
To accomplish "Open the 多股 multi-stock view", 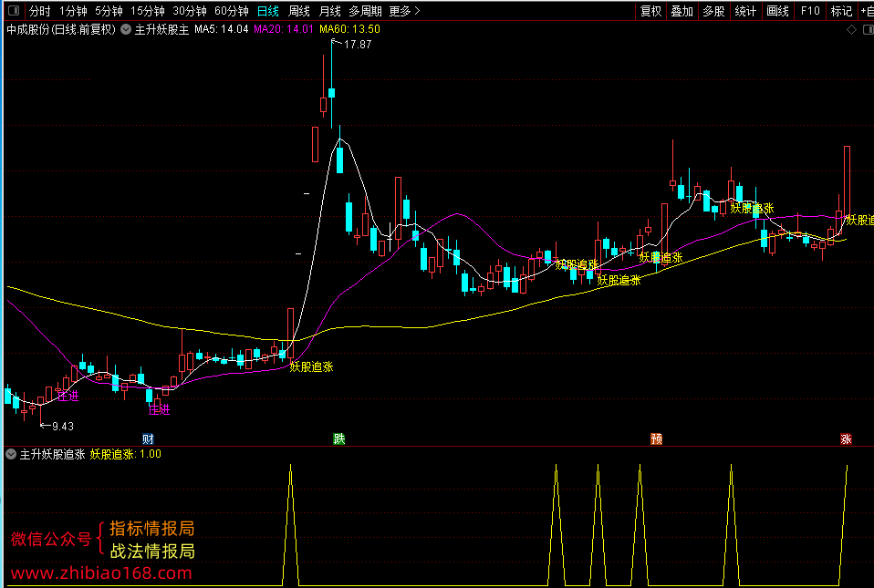I will (713, 11).
